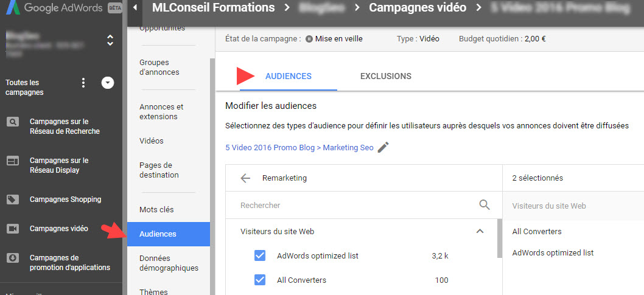Open Campagnes de promotion d'applications
The width and height of the screenshot is (644, 295).
(x=70, y=263)
